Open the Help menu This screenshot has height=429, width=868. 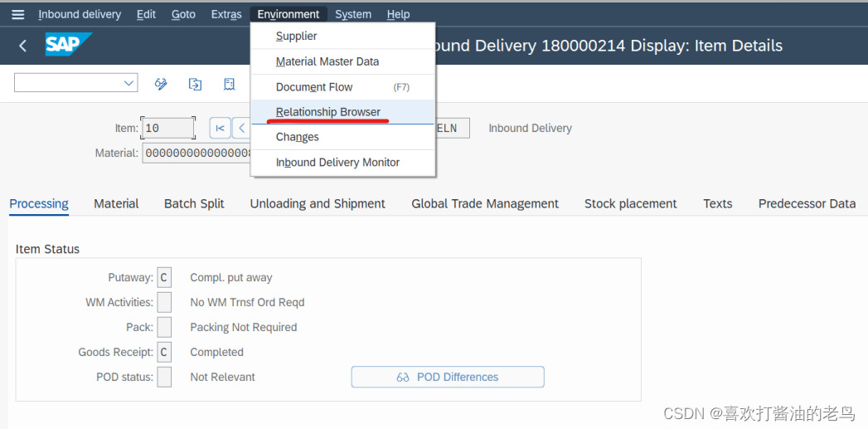click(398, 14)
